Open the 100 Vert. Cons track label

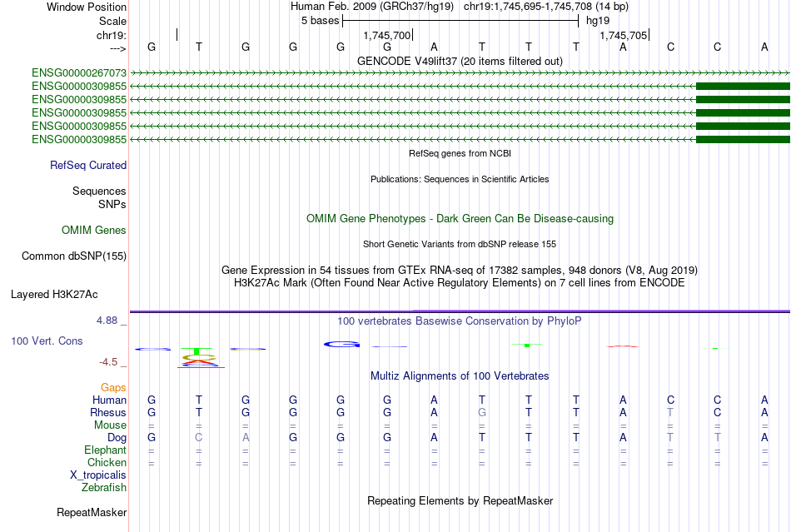pos(47,341)
